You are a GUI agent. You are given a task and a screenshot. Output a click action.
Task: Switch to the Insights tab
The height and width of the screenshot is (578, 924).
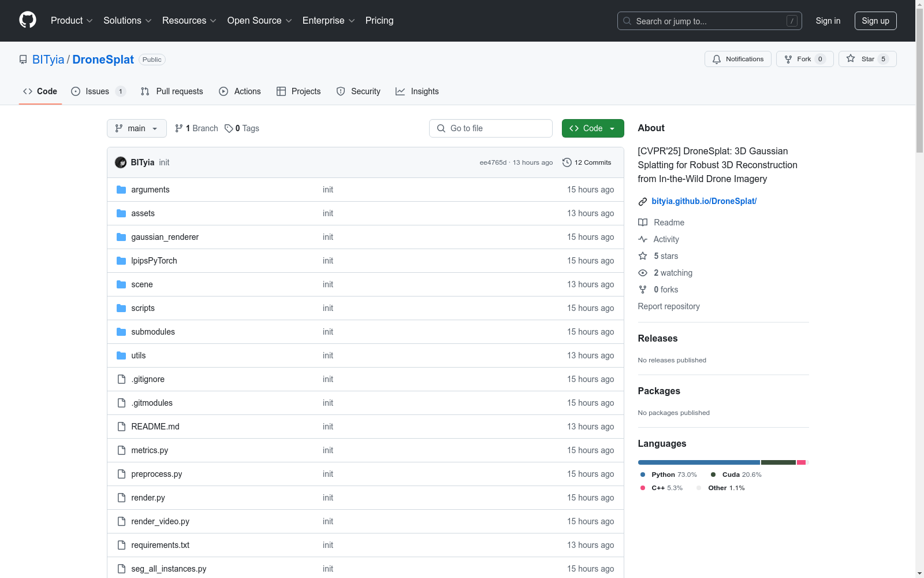(x=417, y=91)
